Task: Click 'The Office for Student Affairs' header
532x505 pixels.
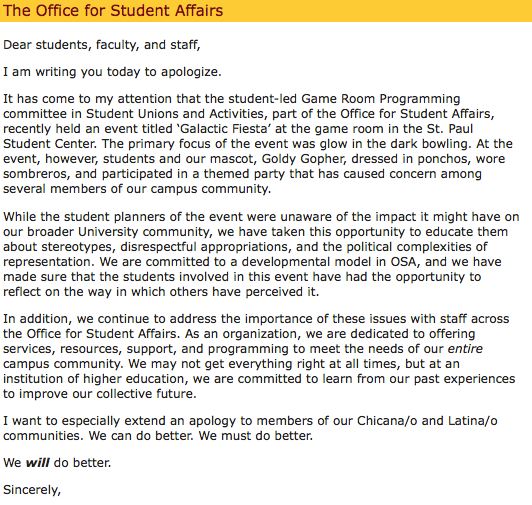Action: [113, 10]
